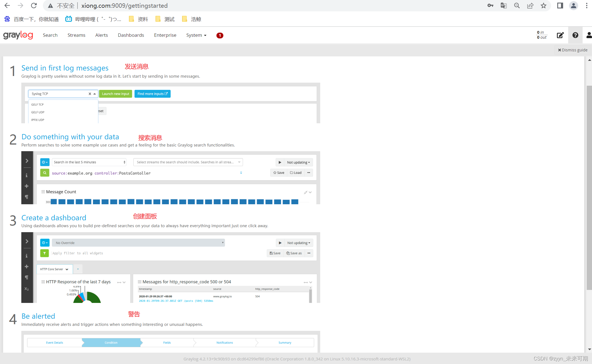The width and height of the screenshot is (592, 364).
Task: Click the Find more inputs button
Action: click(152, 94)
